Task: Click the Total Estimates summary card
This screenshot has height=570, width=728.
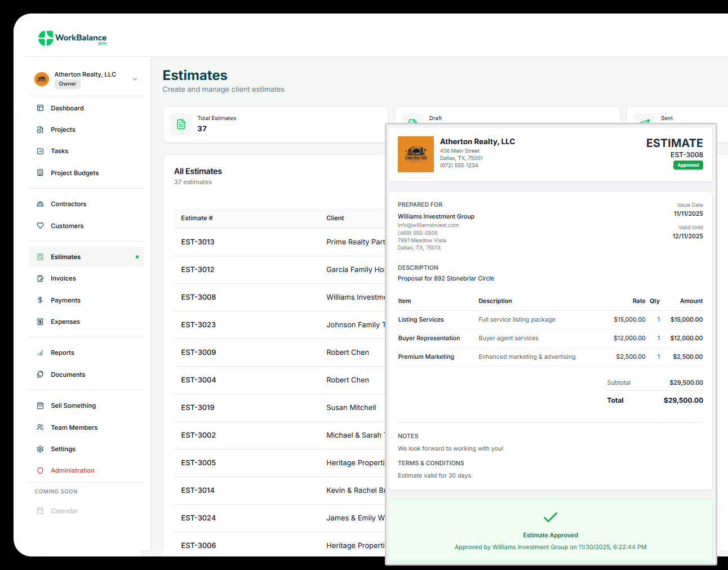Action: pyautogui.click(x=275, y=124)
